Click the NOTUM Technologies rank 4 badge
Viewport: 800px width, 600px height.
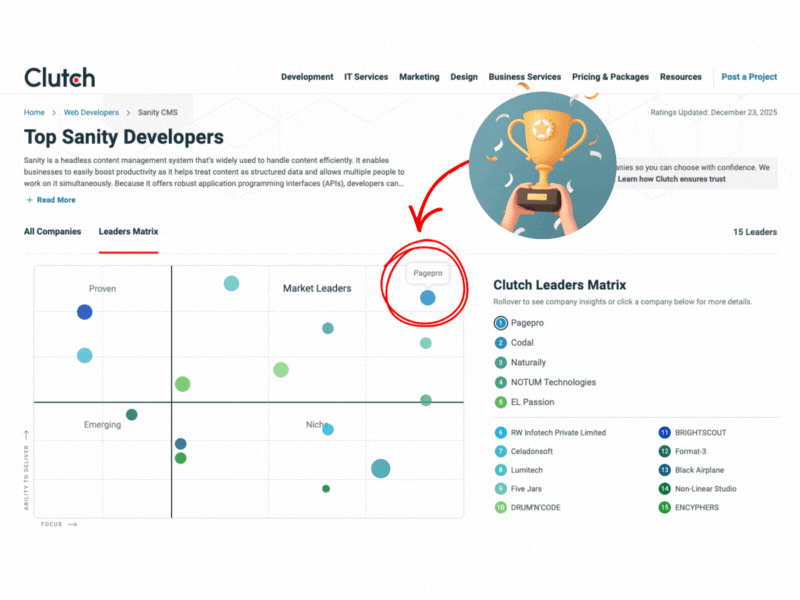pyautogui.click(x=499, y=381)
